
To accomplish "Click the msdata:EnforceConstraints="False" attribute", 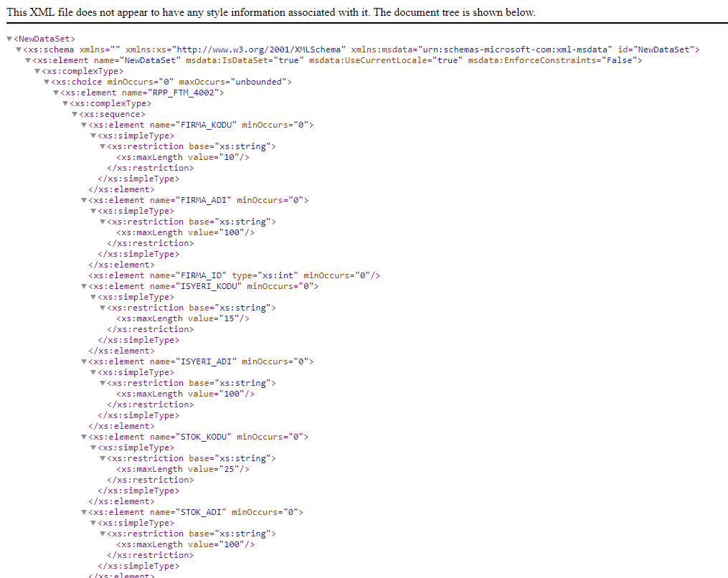I will 552,60.
